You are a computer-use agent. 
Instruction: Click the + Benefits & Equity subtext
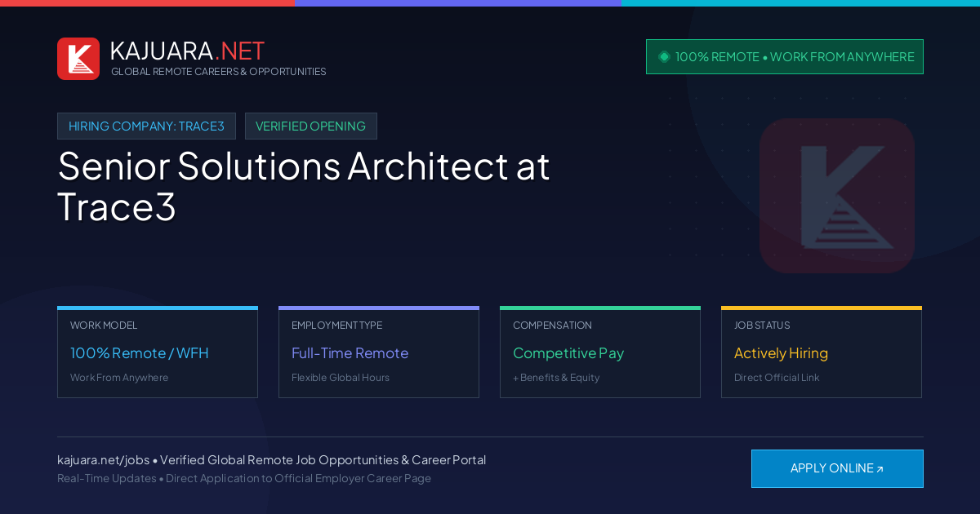coord(556,378)
